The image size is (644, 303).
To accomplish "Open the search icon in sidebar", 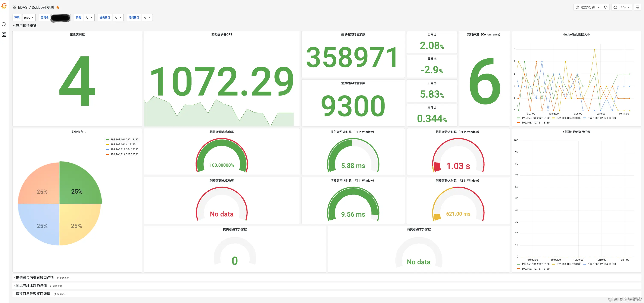I will [x=4, y=24].
